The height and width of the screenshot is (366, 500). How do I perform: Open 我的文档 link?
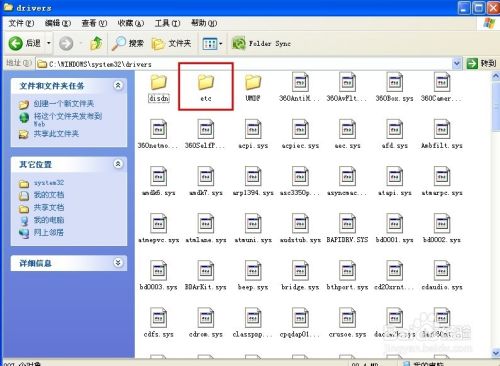tap(41, 195)
